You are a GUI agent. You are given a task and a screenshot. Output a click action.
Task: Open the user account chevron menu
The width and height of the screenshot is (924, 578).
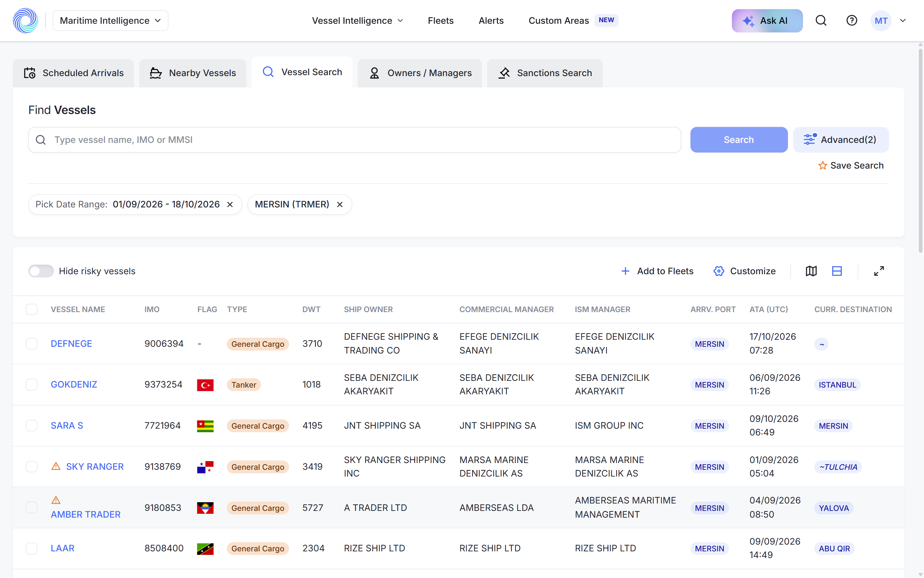click(903, 21)
